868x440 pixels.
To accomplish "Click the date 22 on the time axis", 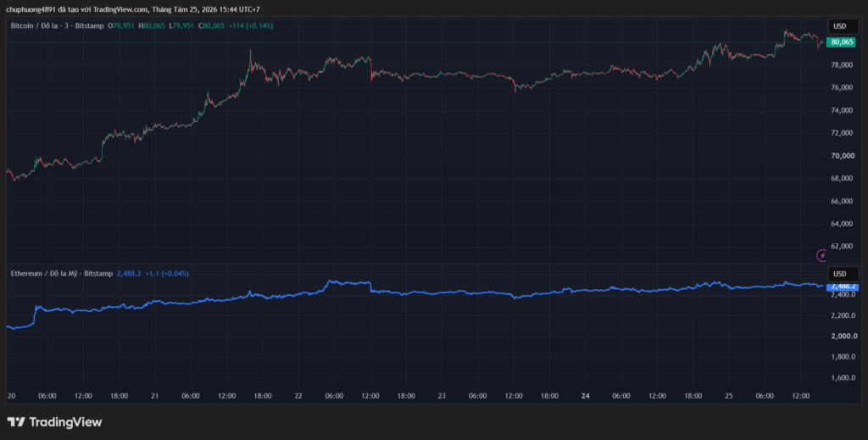I will [x=298, y=396].
